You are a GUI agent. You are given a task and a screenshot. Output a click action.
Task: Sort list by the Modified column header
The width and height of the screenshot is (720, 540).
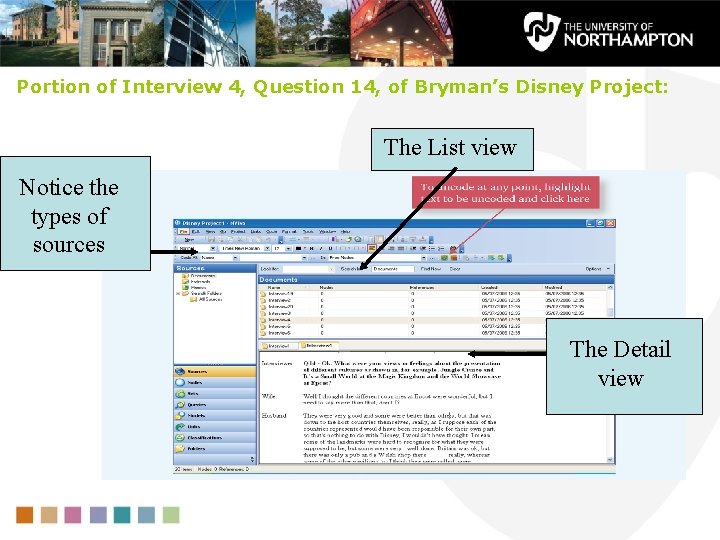tap(574, 287)
